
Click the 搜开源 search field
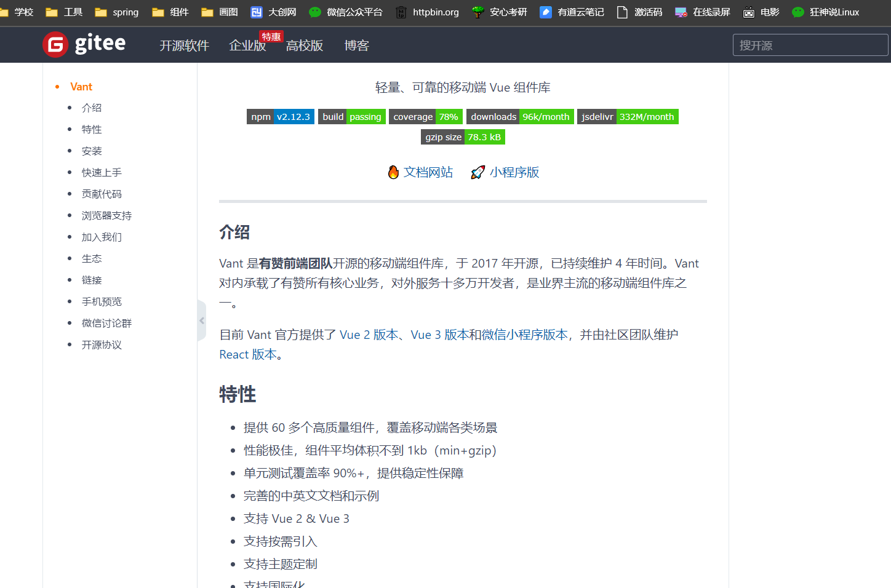coord(810,45)
